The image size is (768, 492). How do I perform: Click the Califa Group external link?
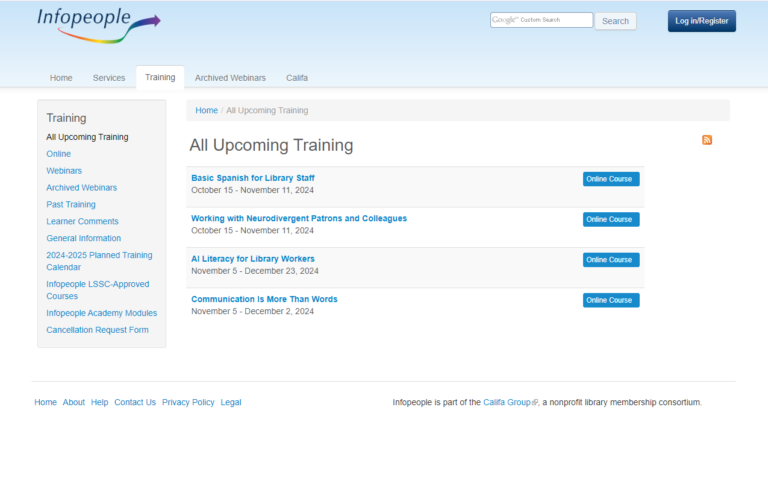click(x=507, y=402)
